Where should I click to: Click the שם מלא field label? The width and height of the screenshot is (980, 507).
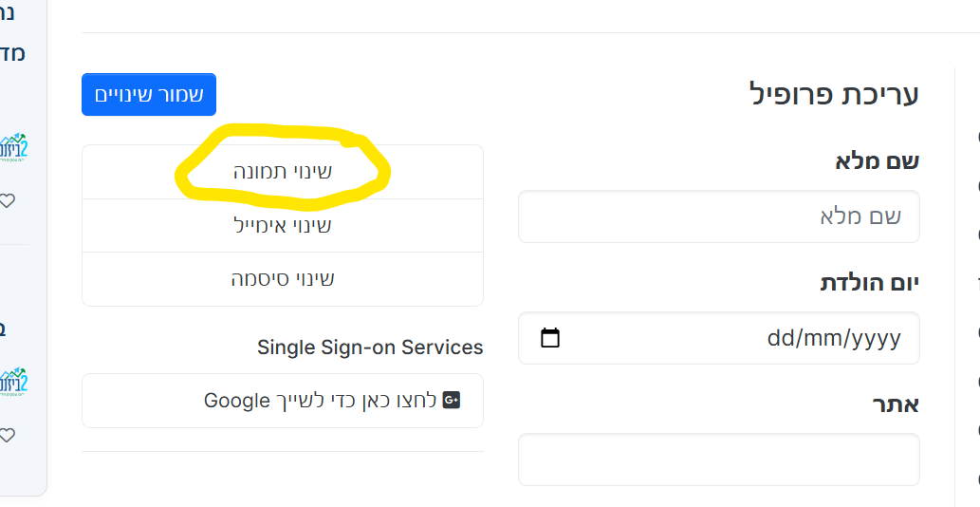(x=877, y=160)
